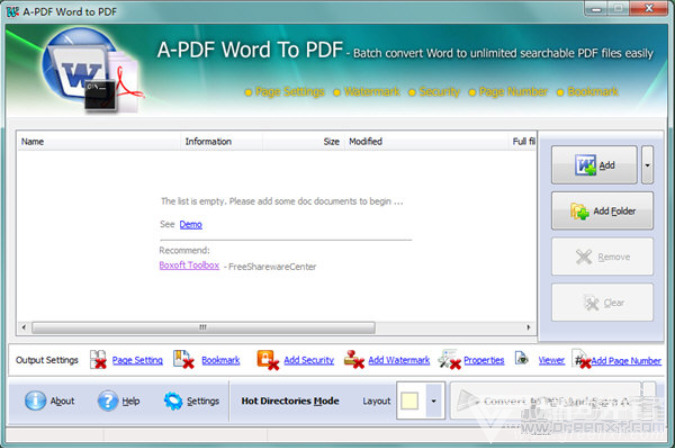Open the Add Watermark link

pyautogui.click(x=399, y=360)
